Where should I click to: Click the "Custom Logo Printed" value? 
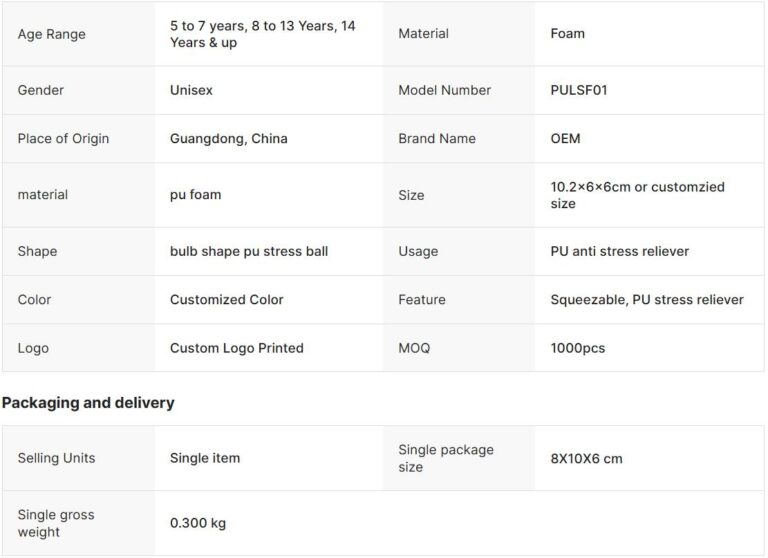click(x=236, y=348)
